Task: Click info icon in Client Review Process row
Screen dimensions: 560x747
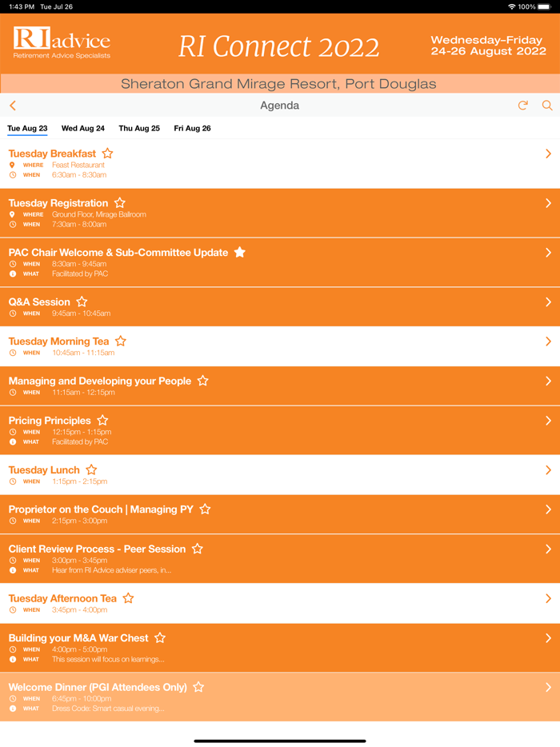Action: coord(13,570)
